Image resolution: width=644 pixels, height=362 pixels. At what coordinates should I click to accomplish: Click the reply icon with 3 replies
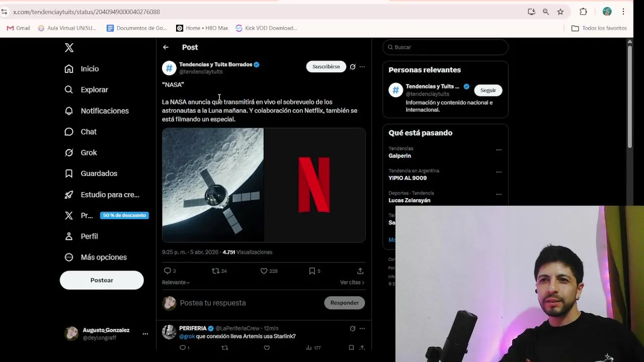tap(170, 271)
